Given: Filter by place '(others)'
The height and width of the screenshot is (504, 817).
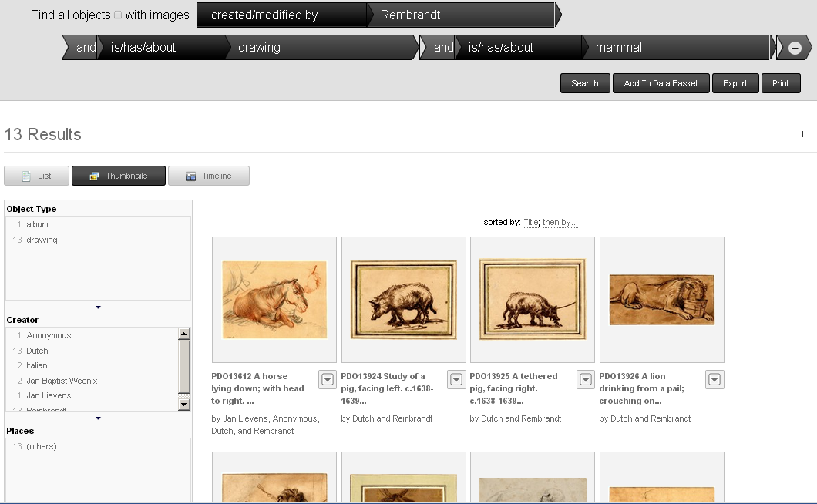Looking at the screenshot, I should [x=42, y=446].
